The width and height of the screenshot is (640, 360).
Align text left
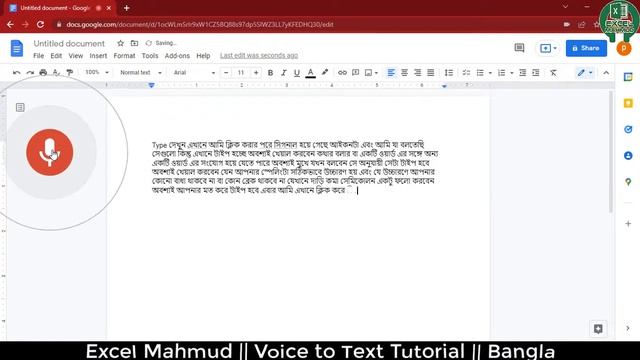(x=391, y=73)
